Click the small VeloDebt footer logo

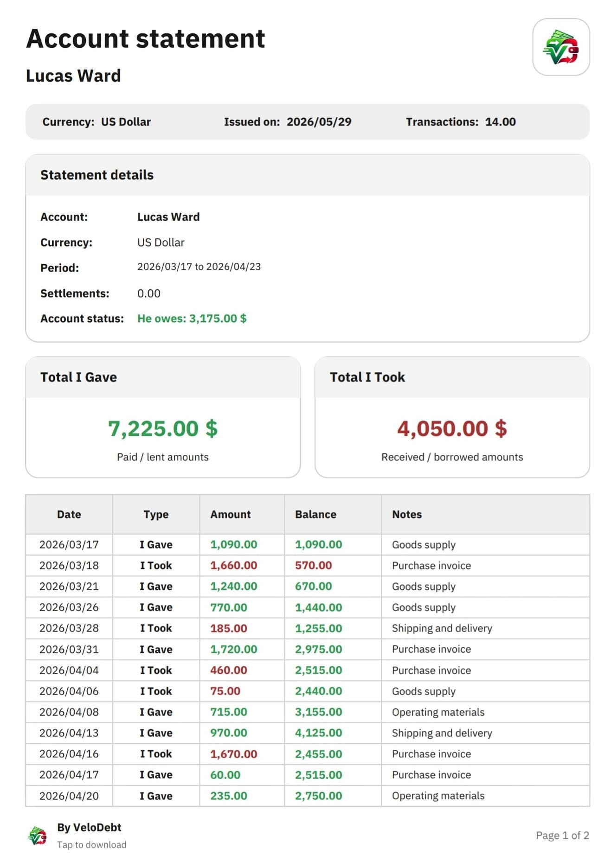(37, 836)
